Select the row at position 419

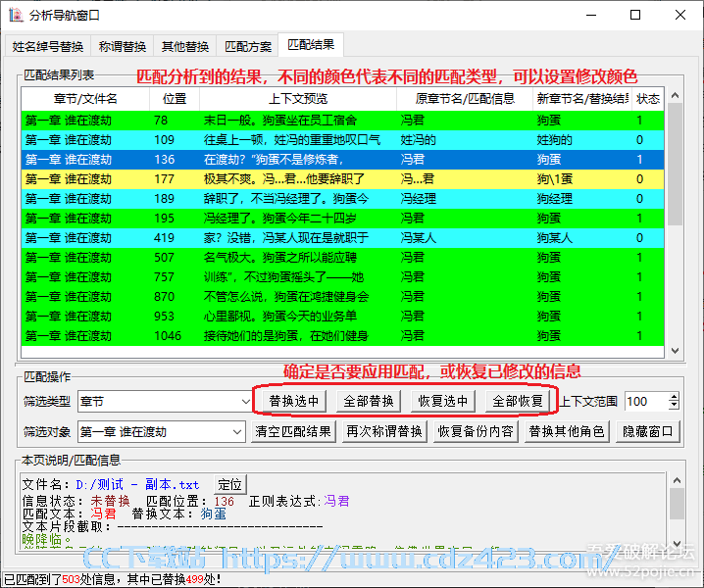point(342,238)
